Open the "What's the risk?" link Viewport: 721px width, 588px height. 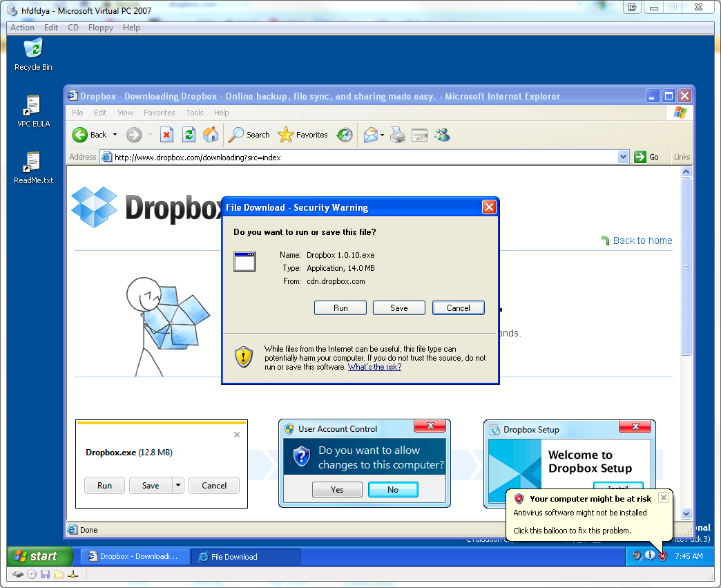(x=374, y=367)
